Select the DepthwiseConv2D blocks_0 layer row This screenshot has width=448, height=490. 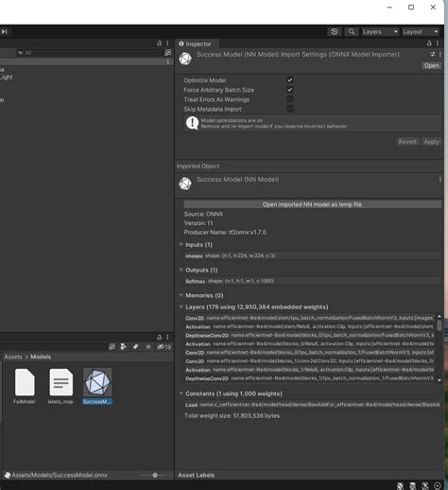pyautogui.click(x=309, y=335)
